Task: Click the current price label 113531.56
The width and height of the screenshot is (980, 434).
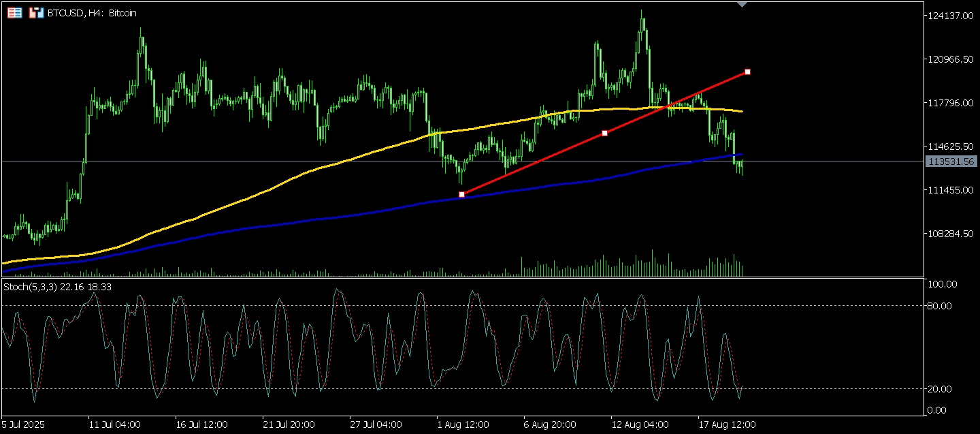Action: [x=951, y=161]
